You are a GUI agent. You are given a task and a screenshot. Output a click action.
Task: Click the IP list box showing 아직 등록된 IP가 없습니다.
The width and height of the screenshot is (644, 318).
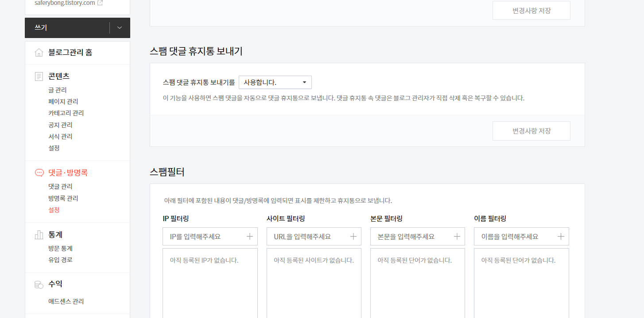(x=210, y=283)
